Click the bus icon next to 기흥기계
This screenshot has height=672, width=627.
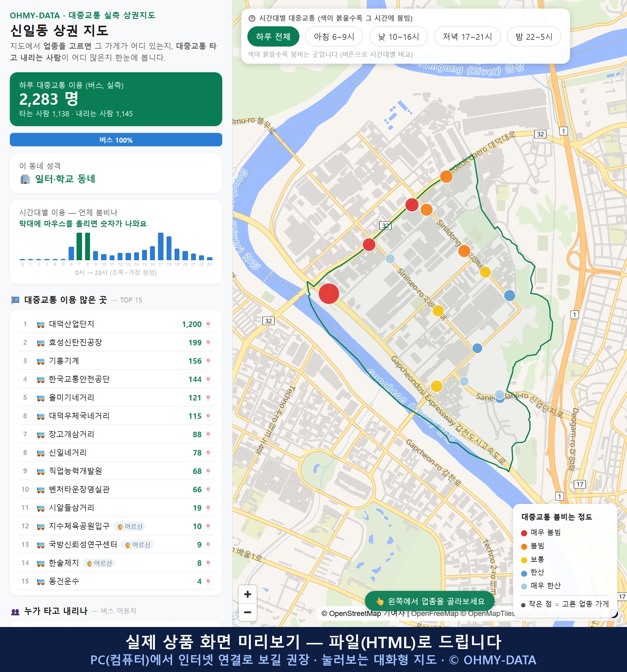point(40,361)
